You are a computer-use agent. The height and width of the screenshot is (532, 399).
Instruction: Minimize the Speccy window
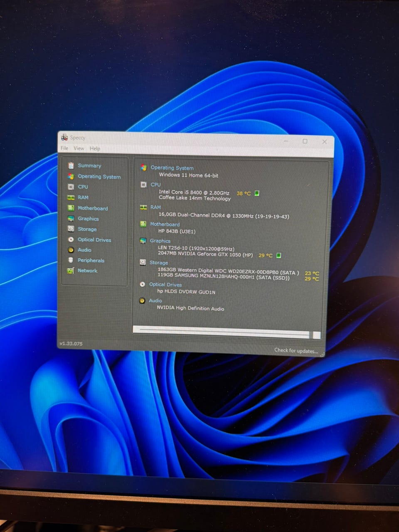click(286, 141)
